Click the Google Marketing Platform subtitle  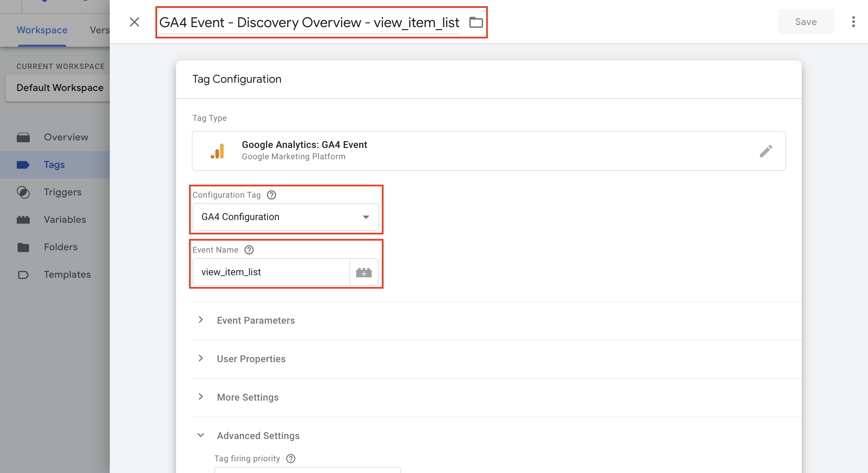[294, 157]
